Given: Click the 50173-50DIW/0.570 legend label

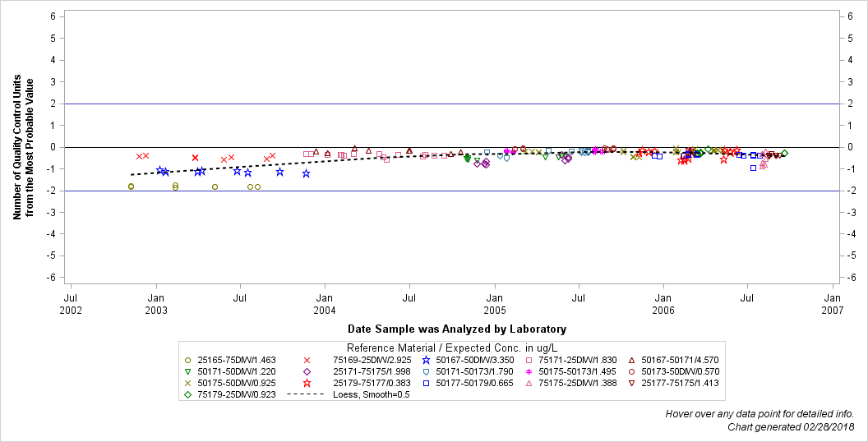Looking at the screenshot, I should tap(680, 371).
